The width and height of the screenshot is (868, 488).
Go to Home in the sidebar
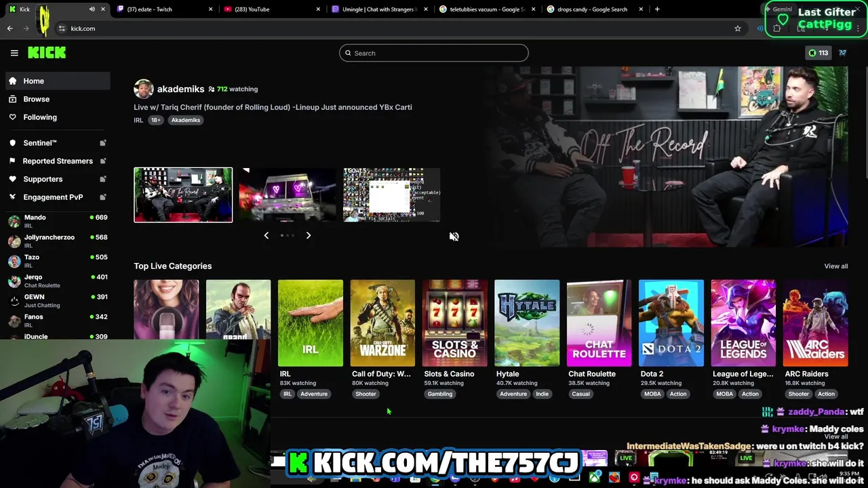point(57,81)
